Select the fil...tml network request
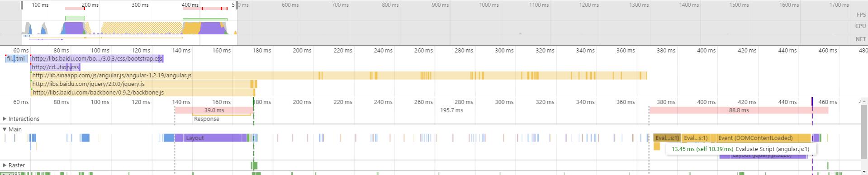868x175 pixels. (x=16, y=59)
